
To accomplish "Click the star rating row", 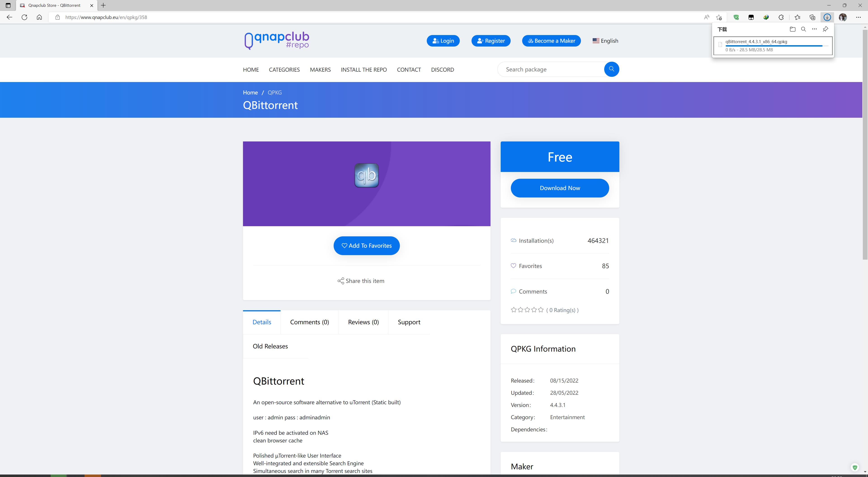I will (527, 310).
